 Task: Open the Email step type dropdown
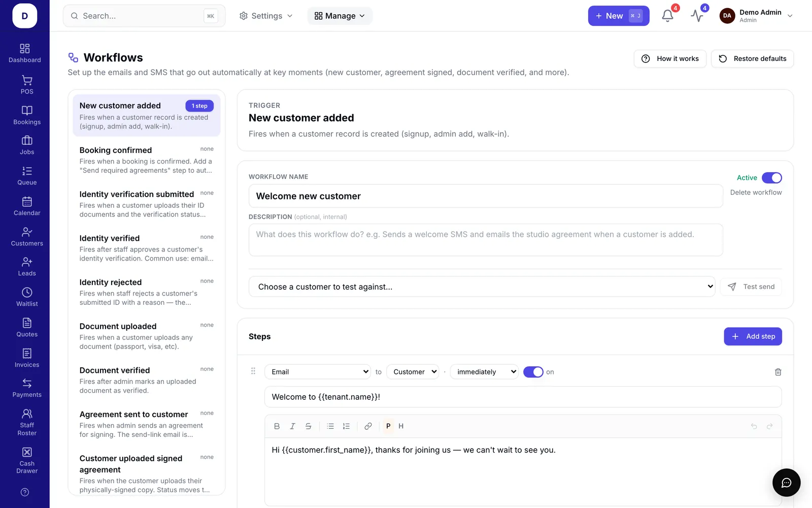pyautogui.click(x=318, y=372)
